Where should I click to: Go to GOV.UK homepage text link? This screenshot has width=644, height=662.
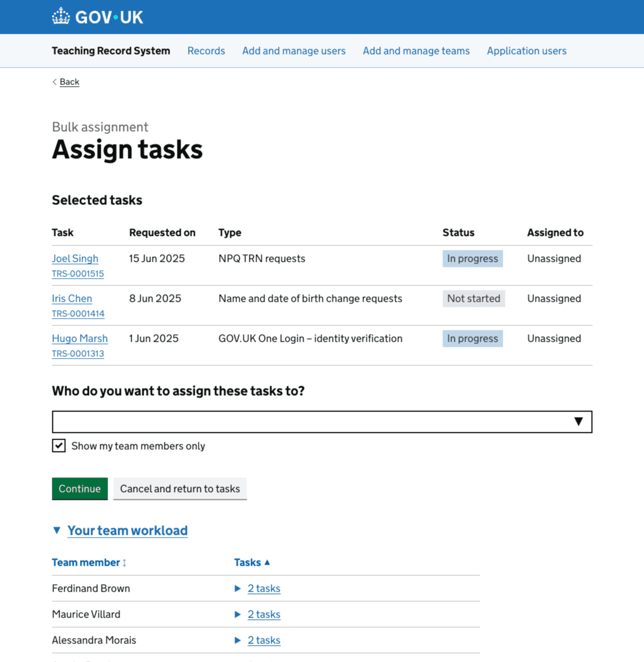click(109, 17)
